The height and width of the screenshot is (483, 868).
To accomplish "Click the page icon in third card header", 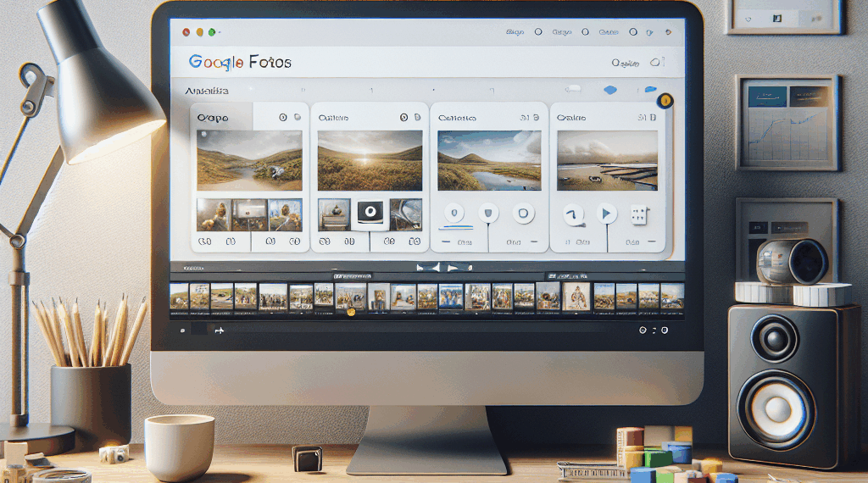I will [536, 117].
